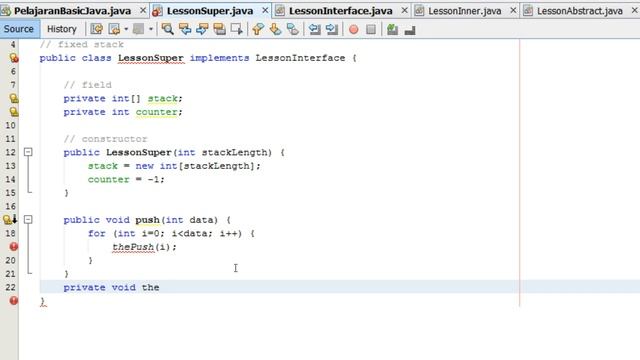Click the underlined LessonSuper class name

[151, 58]
